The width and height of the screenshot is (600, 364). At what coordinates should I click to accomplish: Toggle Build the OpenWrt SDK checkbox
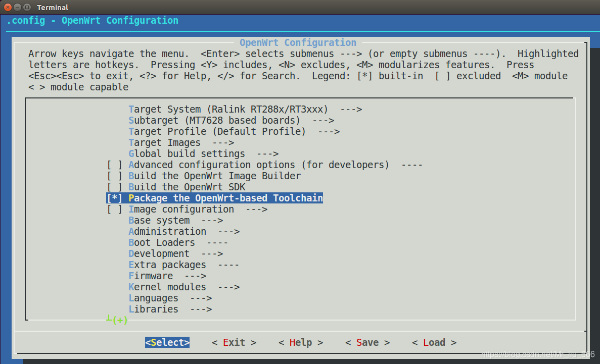114,187
